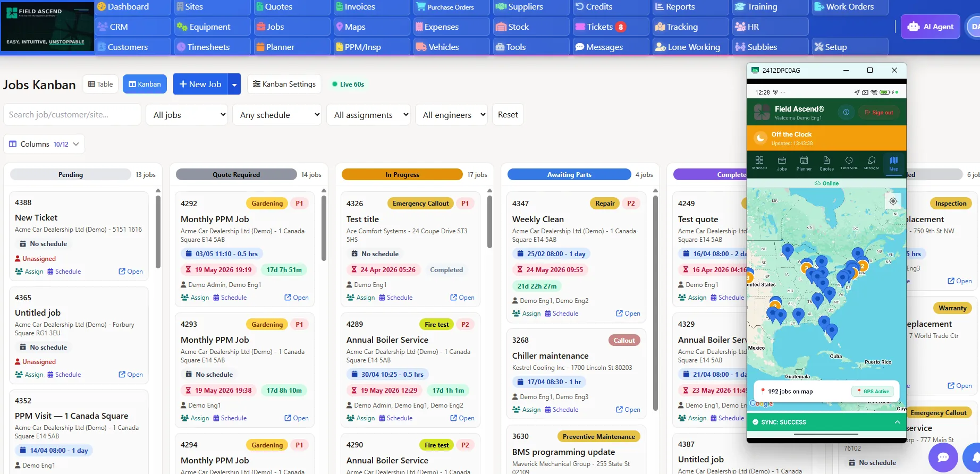Open the Tracking nav item
The height and width of the screenshot is (474, 980).
coord(691,27)
